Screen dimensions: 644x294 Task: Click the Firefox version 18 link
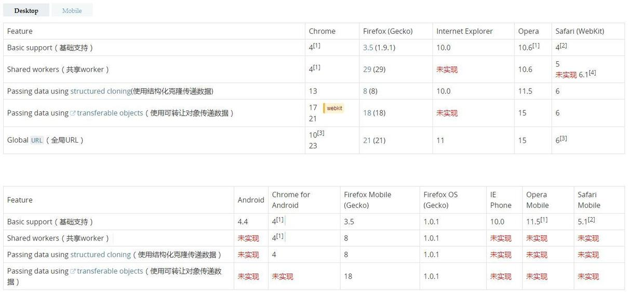pyautogui.click(x=367, y=113)
